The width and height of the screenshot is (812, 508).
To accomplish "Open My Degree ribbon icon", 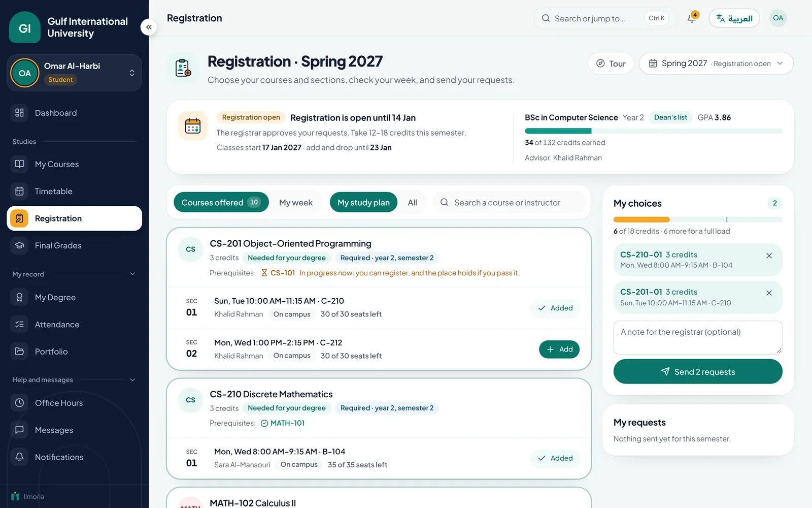I will pos(19,297).
